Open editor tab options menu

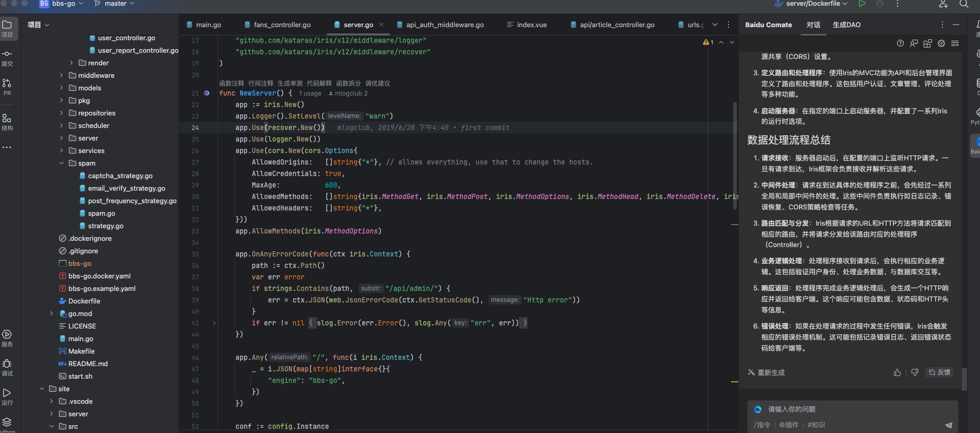pos(728,25)
